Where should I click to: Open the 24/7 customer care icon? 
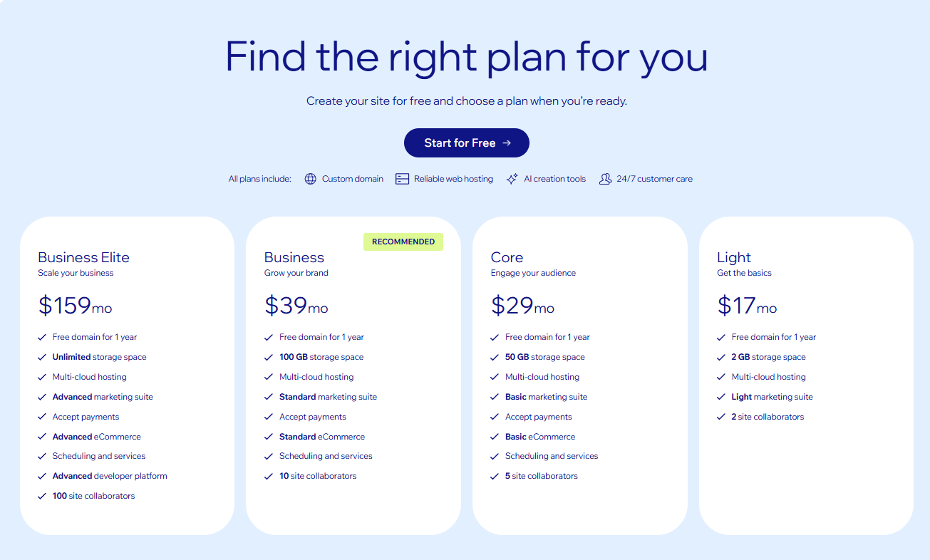coord(606,179)
